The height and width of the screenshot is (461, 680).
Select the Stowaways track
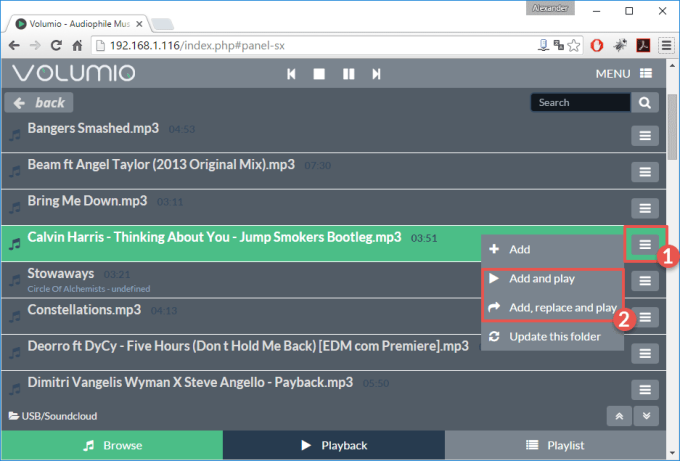tap(61, 274)
